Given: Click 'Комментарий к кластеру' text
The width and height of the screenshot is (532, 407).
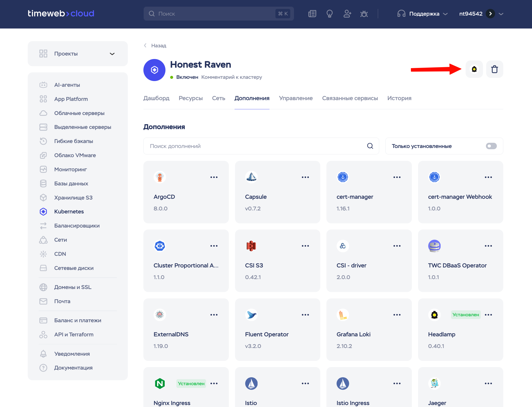Looking at the screenshot, I should click(x=231, y=77).
